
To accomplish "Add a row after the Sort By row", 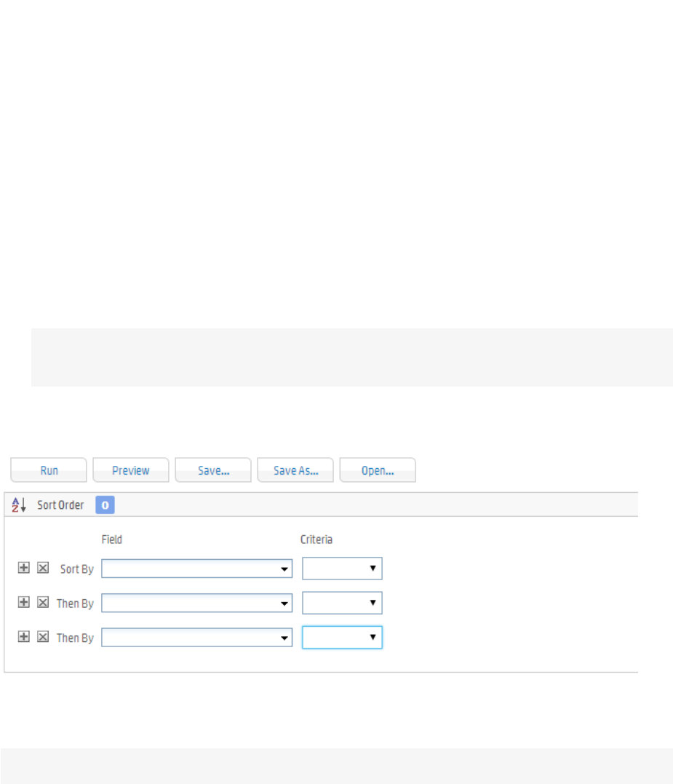I will (24, 569).
